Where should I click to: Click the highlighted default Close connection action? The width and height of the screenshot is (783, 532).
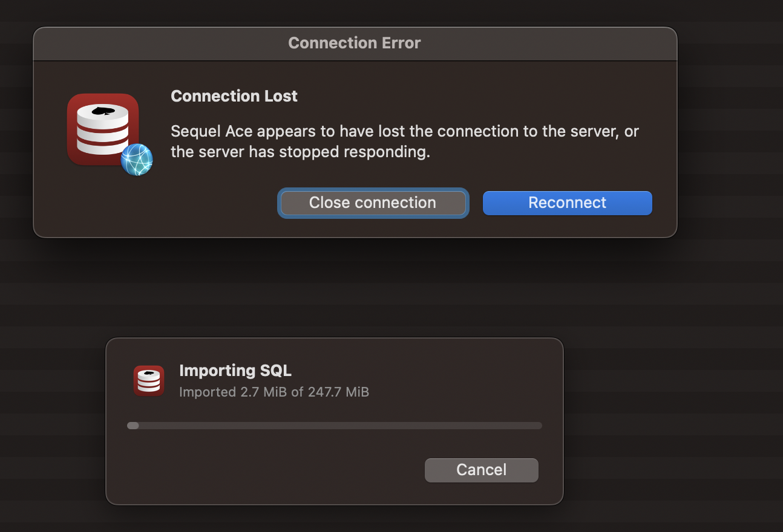point(373,203)
